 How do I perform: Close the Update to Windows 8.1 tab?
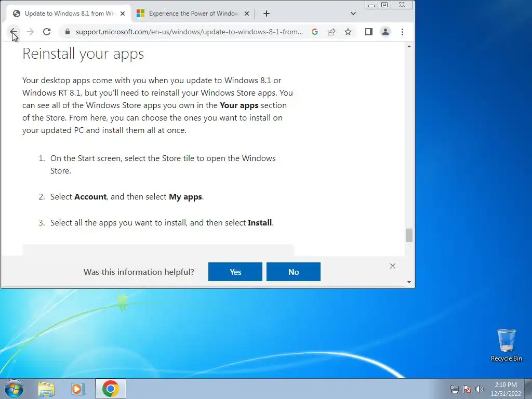(123, 14)
